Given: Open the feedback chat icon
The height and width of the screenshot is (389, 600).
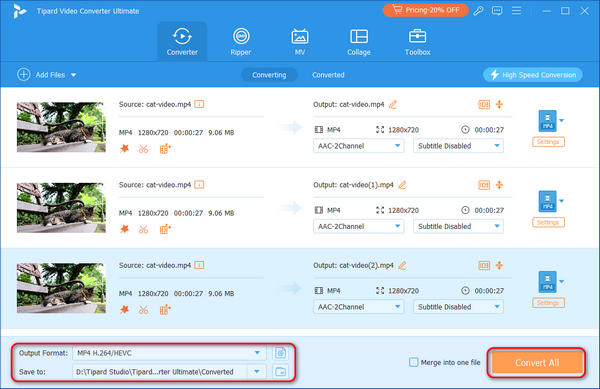Looking at the screenshot, I should [x=497, y=11].
